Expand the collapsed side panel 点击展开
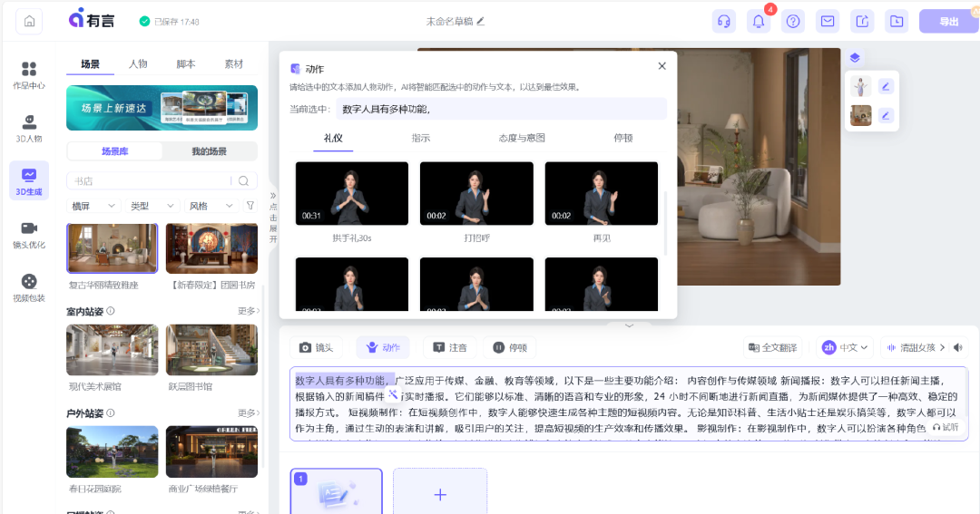This screenshot has height=514, width=980. click(273, 218)
